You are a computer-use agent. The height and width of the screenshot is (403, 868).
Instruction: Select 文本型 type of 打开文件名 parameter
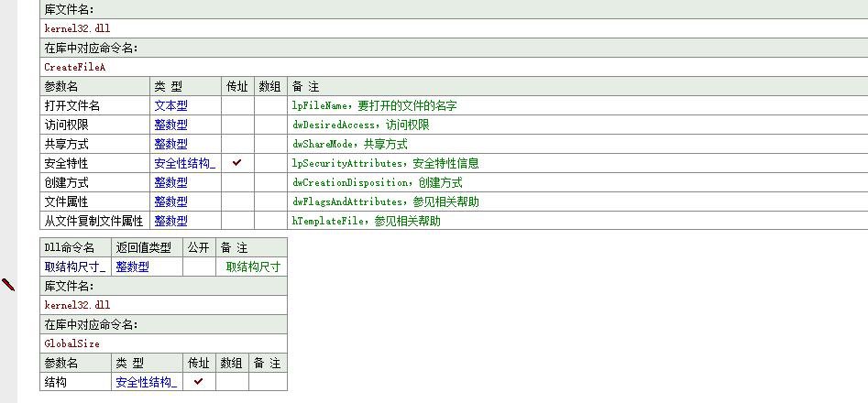[170, 105]
